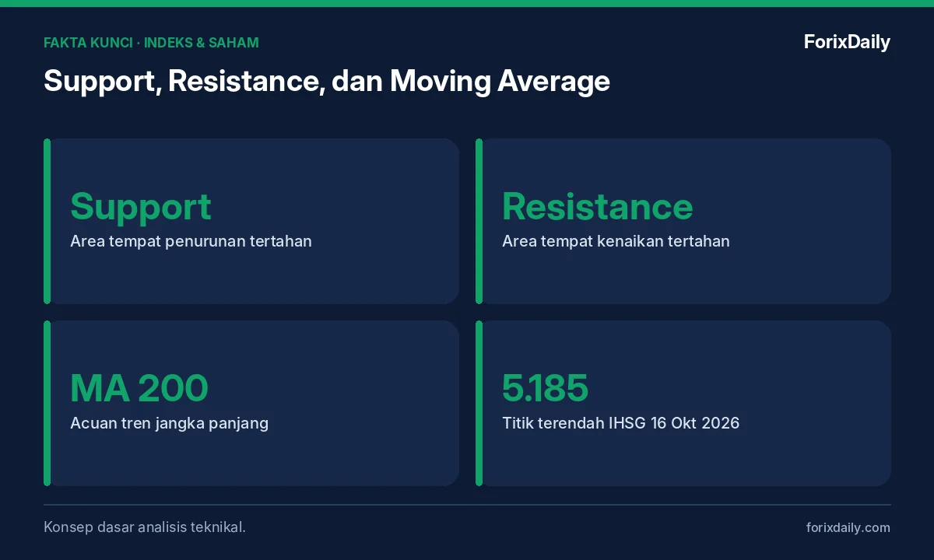The height and width of the screenshot is (560, 934).
Task: Select the header 'FAKTA KUNCI · INDEKS & SAHAM'
Action: click(x=151, y=43)
